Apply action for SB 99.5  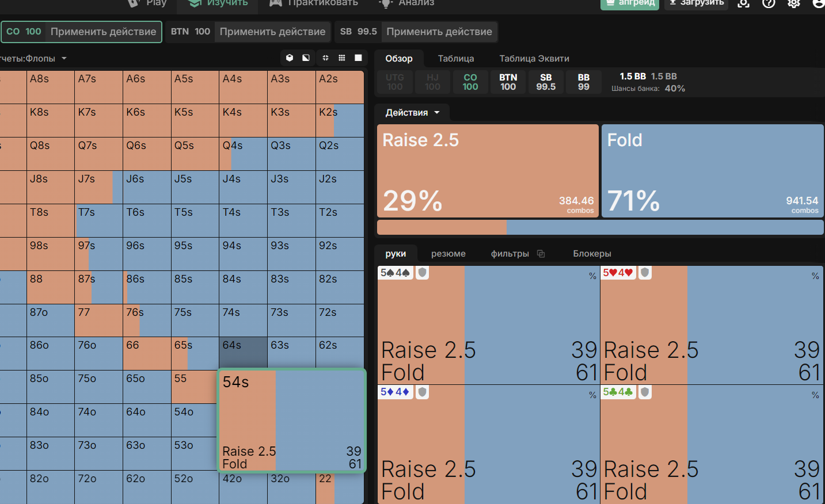(439, 32)
